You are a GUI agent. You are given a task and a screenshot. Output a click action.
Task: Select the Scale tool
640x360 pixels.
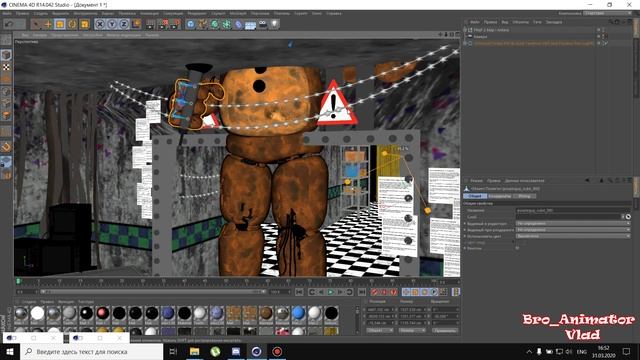60,24
